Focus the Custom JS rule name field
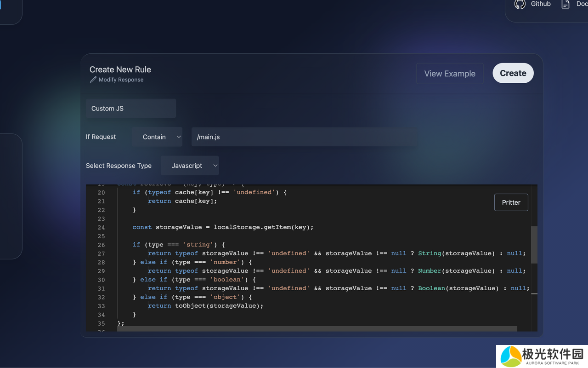Viewport: 588px width, 368px height. (131, 109)
